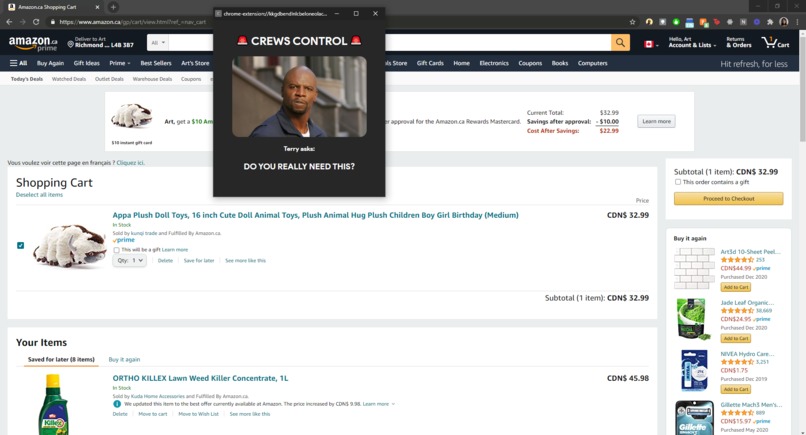Open the All hamburger menu

pyautogui.click(x=19, y=63)
